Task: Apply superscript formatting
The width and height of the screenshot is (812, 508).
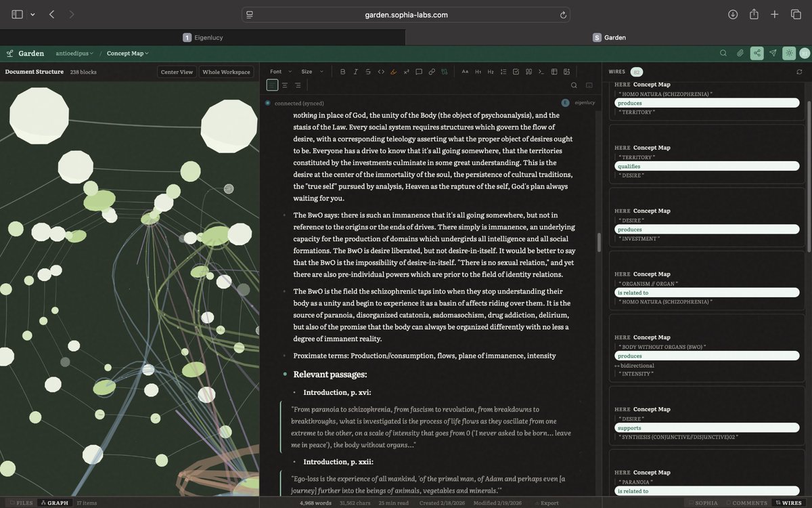Action: [x=406, y=72]
